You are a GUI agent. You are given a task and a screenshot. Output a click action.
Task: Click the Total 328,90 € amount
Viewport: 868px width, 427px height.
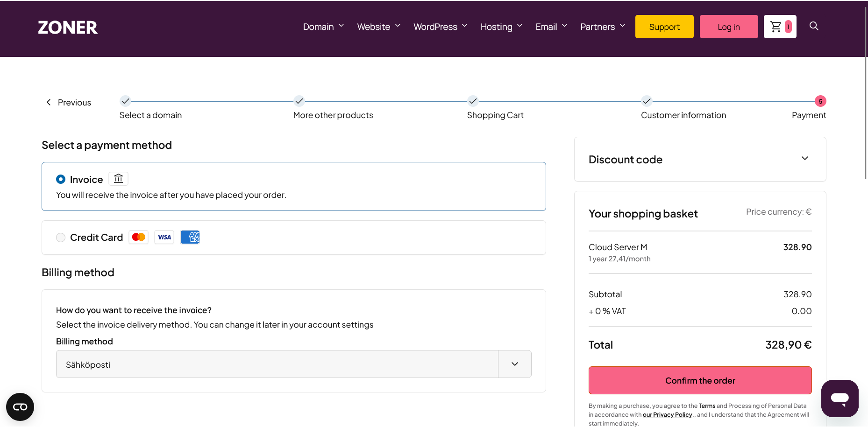coord(788,345)
